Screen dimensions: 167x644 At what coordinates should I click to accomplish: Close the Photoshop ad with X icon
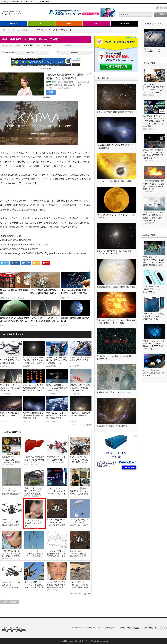(90, 74)
